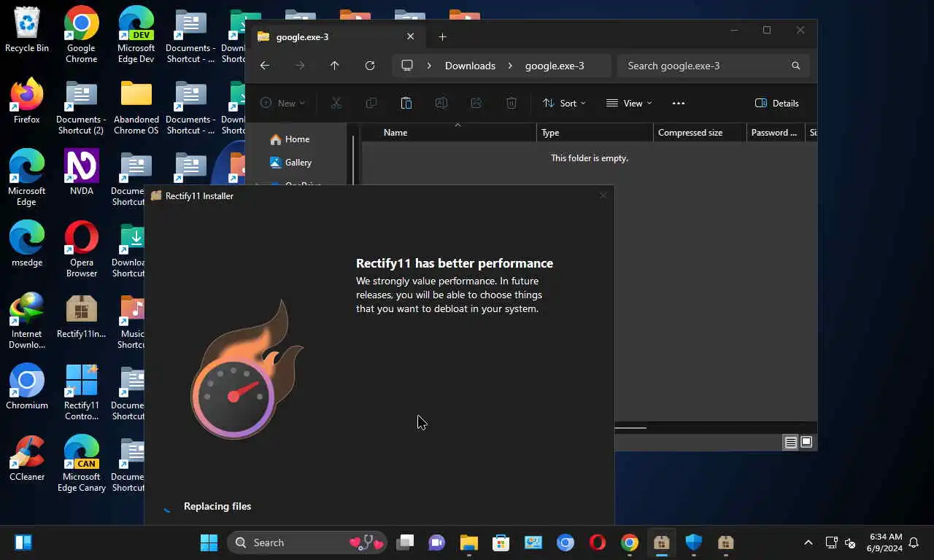Open Opera from the taskbar
934x560 pixels.
click(x=598, y=542)
